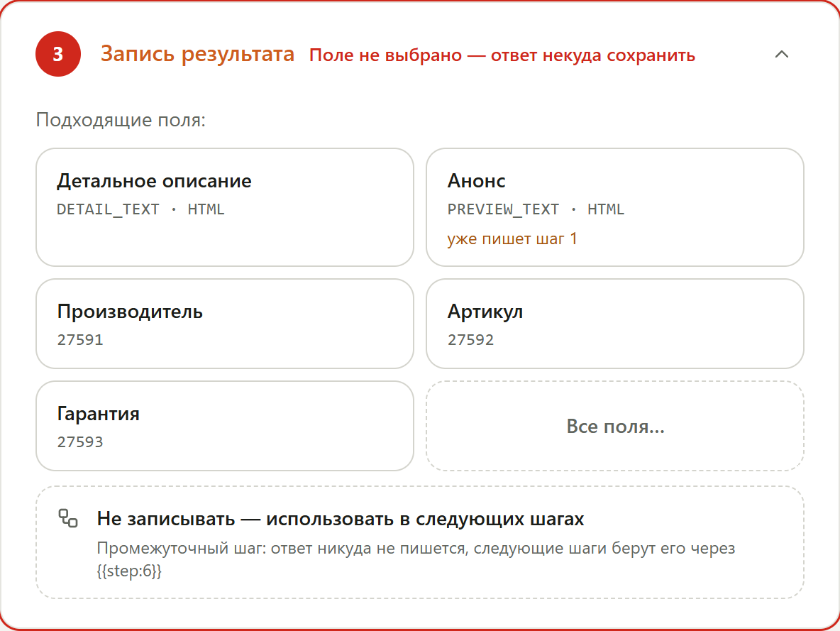Screen dimensions: 840x631
Task: Collapse the Запись результата section chevron
Action: point(782,54)
